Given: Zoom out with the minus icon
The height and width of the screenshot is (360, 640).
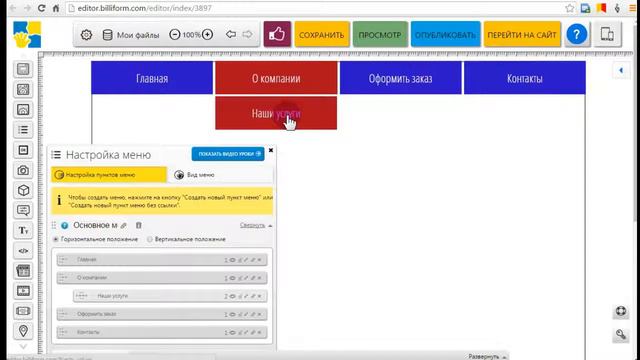Looking at the screenshot, I should (175, 35).
